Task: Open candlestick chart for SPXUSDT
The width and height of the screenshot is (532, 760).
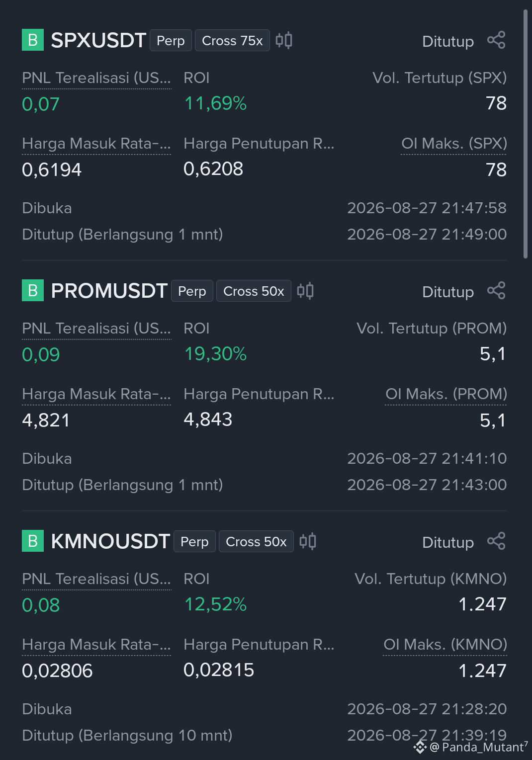Action: [284, 40]
